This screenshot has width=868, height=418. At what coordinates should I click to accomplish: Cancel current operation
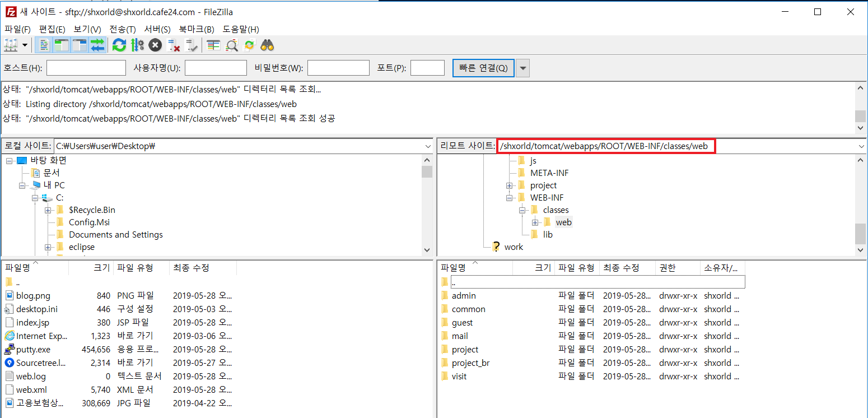[155, 45]
